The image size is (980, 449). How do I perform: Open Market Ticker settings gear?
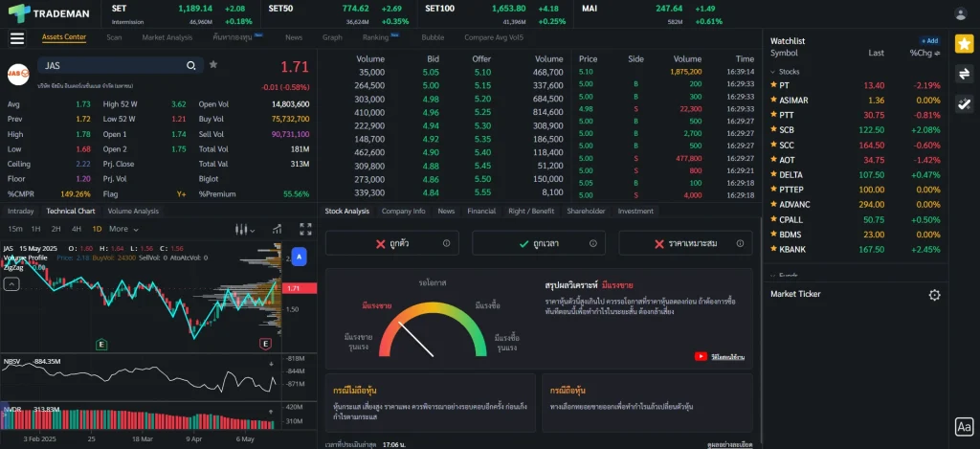pos(934,295)
